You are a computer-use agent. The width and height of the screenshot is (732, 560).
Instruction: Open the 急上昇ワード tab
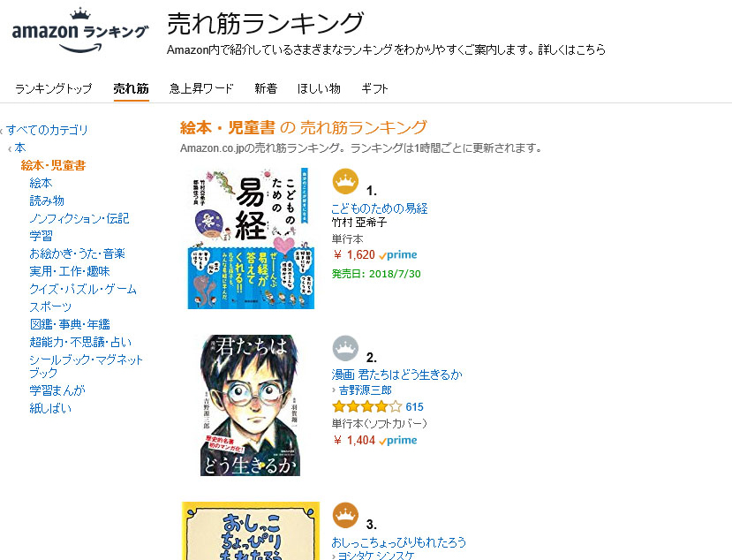tap(201, 88)
